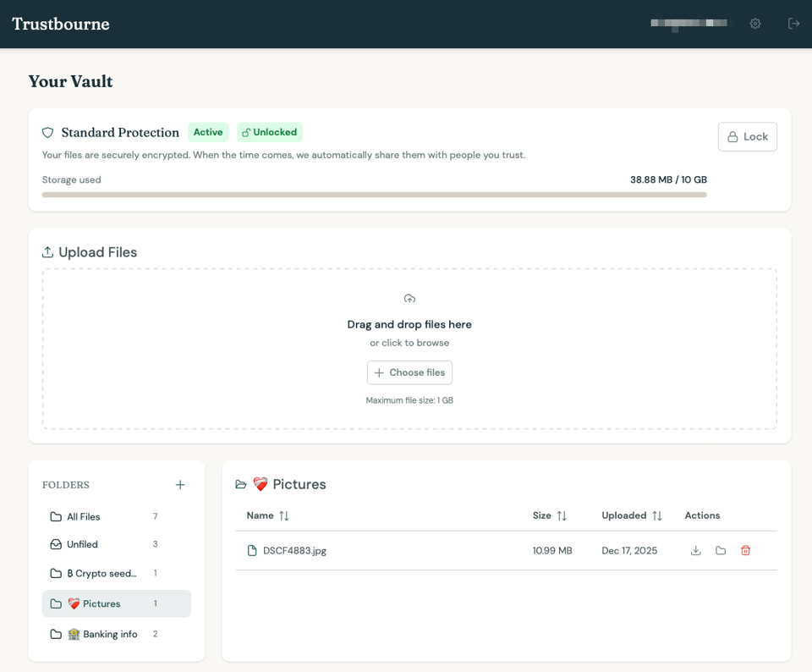Create a new folder with the plus icon

(x=180, y=485)
